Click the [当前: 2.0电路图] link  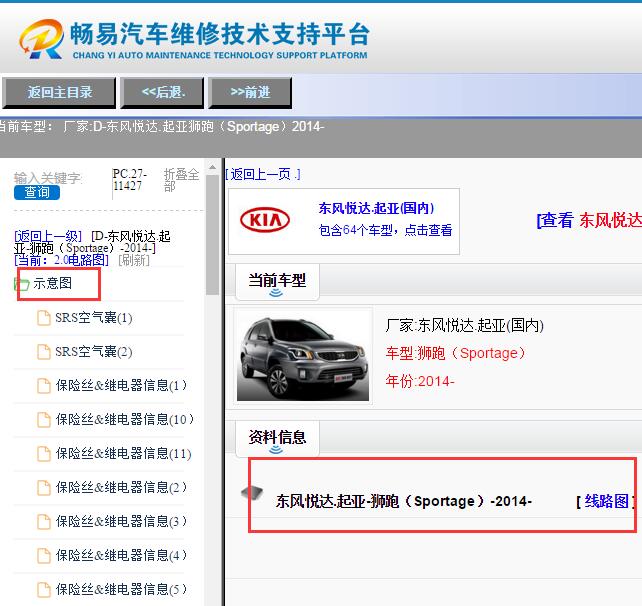point(61,260)
